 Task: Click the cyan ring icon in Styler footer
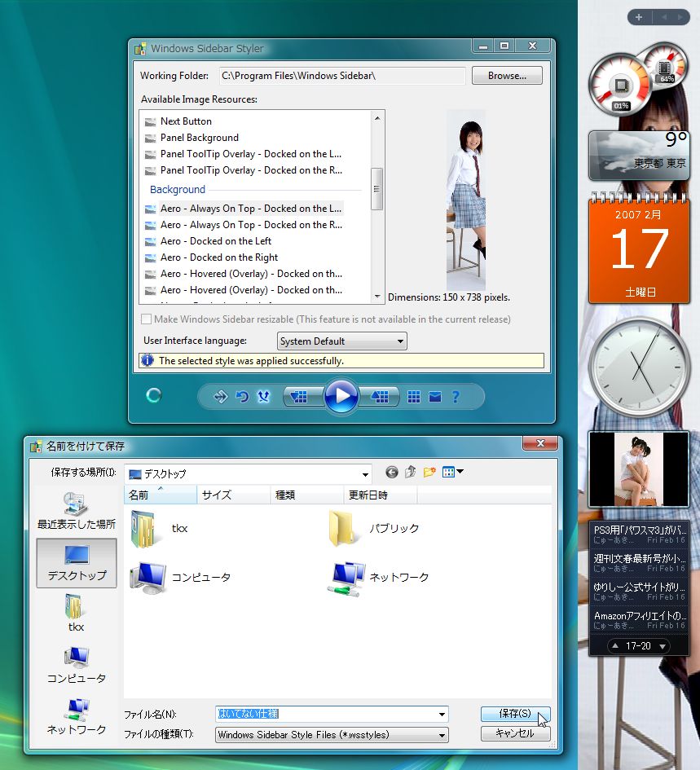tap(154, 395)
